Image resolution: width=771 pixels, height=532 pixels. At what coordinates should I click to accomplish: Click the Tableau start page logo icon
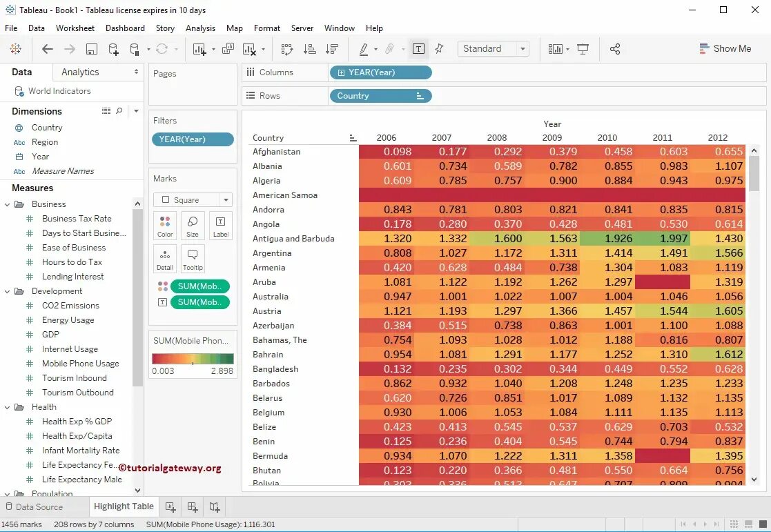(16, 49)
